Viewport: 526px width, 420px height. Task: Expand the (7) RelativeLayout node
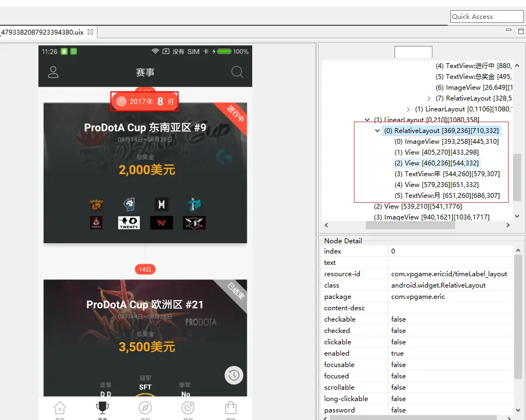(429, 98)
